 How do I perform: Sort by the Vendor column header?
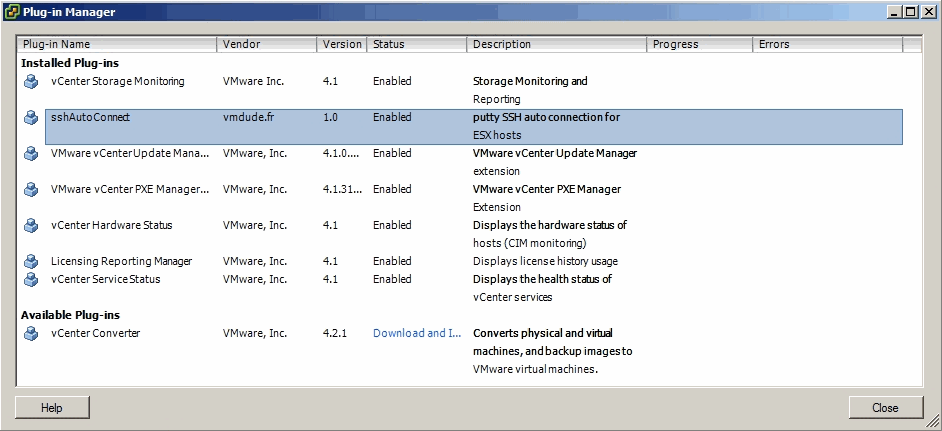[267, 44]
